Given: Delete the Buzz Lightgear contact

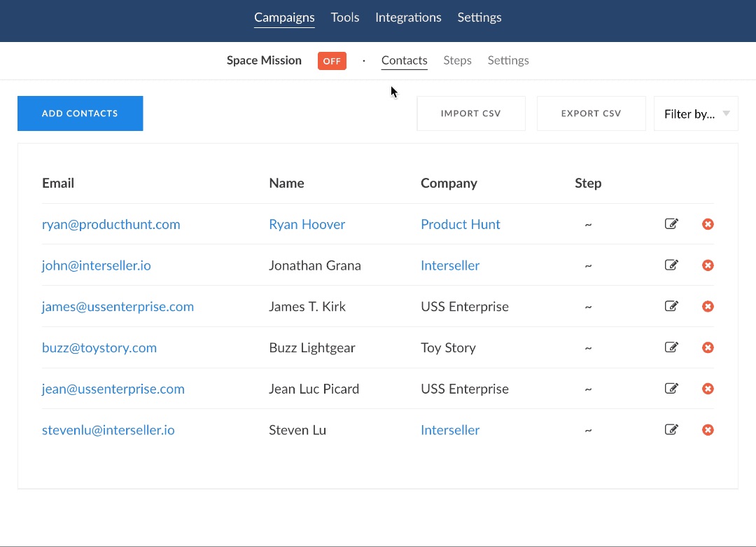Looking at the screenshot, I should tap(708, 348).
